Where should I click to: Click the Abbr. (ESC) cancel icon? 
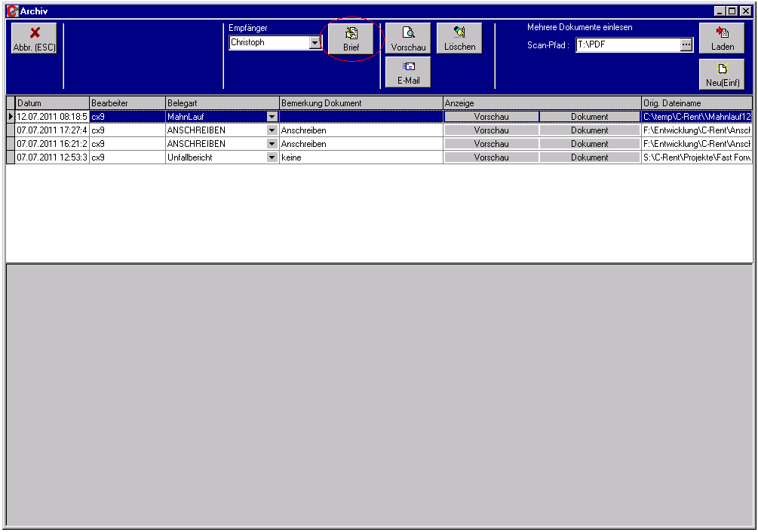coord(33,36)
